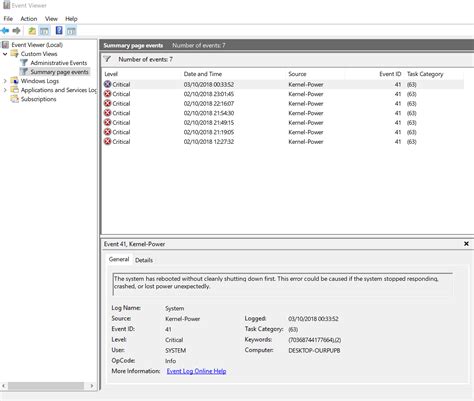This screenshot has height=401, width=474.
Task: Select the Subscriptions tree label
Action: coord(38,99)
